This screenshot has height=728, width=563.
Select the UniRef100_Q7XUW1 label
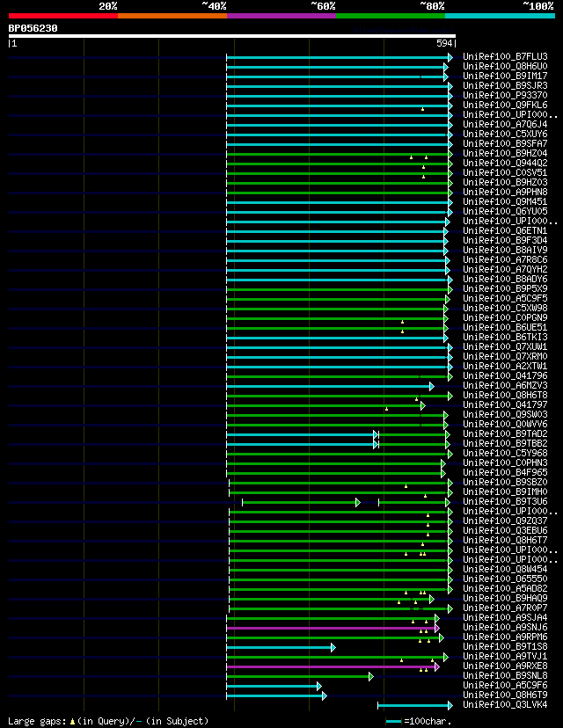tap(506, 346)
